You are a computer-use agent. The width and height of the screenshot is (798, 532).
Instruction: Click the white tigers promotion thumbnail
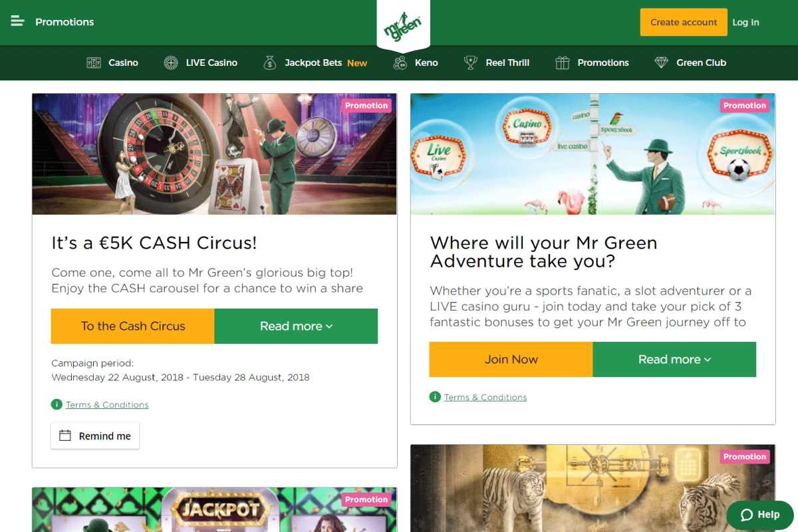pyautogui.click(x=593, y=488)
